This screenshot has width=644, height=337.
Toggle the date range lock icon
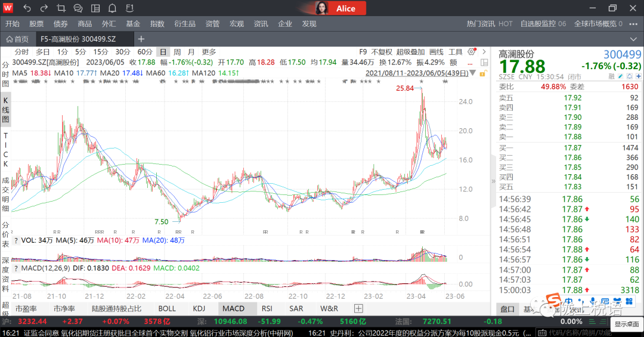click(x=482, y=73)
